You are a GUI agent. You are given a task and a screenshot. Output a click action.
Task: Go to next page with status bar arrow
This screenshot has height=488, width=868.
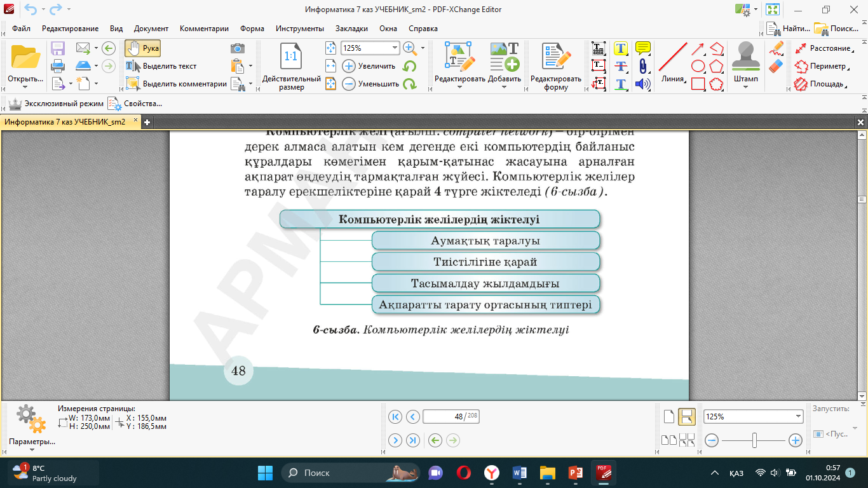pos(395,440)
